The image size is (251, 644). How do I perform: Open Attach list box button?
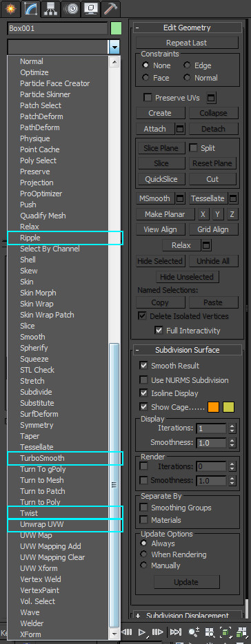click(180, 129)
